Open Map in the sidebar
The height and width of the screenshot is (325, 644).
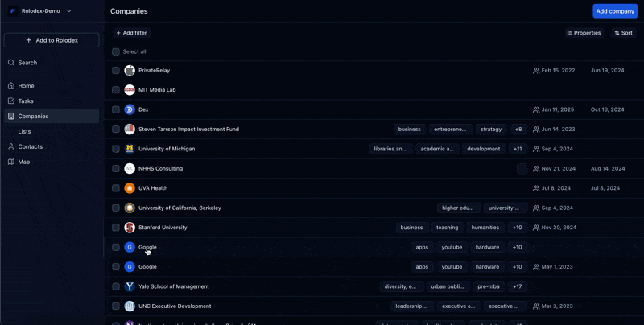24,162
